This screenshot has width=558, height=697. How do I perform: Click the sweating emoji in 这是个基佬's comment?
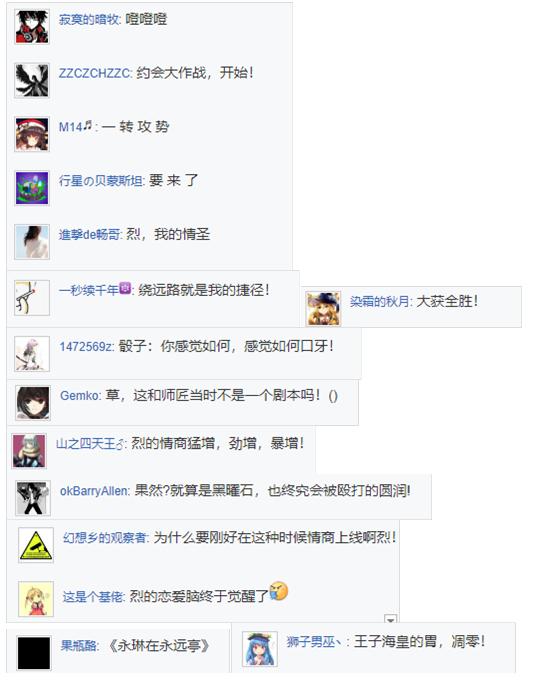click(279, 591)
